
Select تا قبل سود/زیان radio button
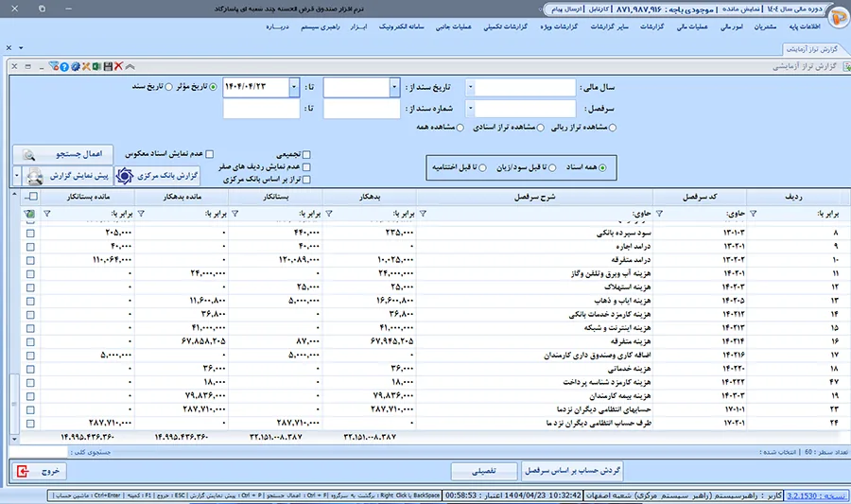coord(552,167)
